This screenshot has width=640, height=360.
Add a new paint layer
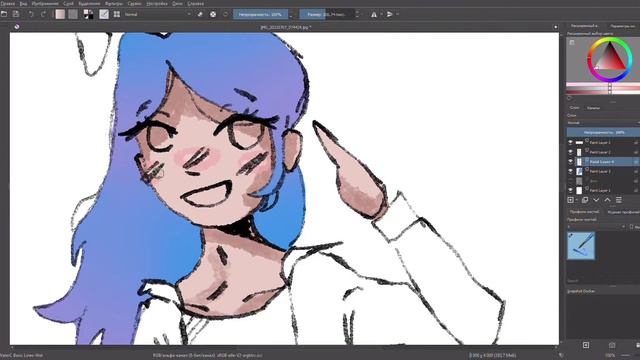click(571, 200)
